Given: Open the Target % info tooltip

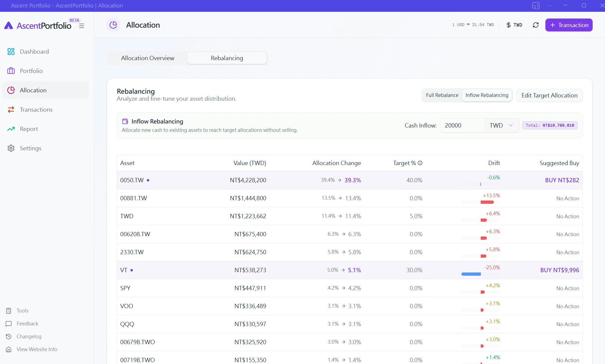Looking at the screenshot, I should (420, 163).
